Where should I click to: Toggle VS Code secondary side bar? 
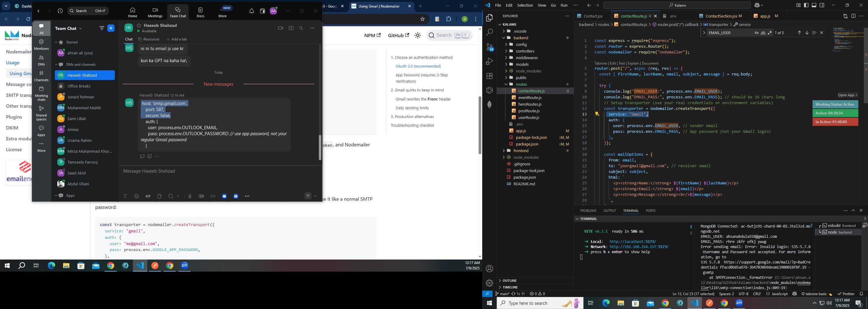click(x=822, y=5)
